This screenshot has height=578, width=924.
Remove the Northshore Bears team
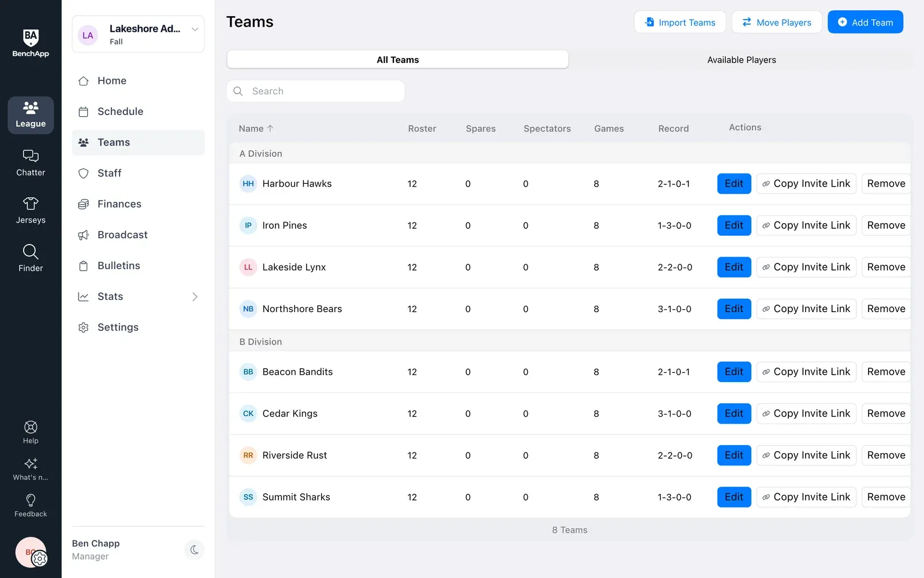[x=886, y=309]
